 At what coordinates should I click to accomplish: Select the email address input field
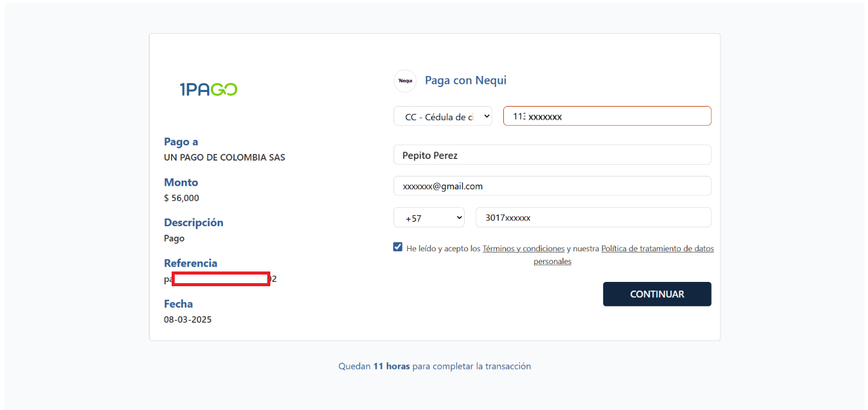552,186
